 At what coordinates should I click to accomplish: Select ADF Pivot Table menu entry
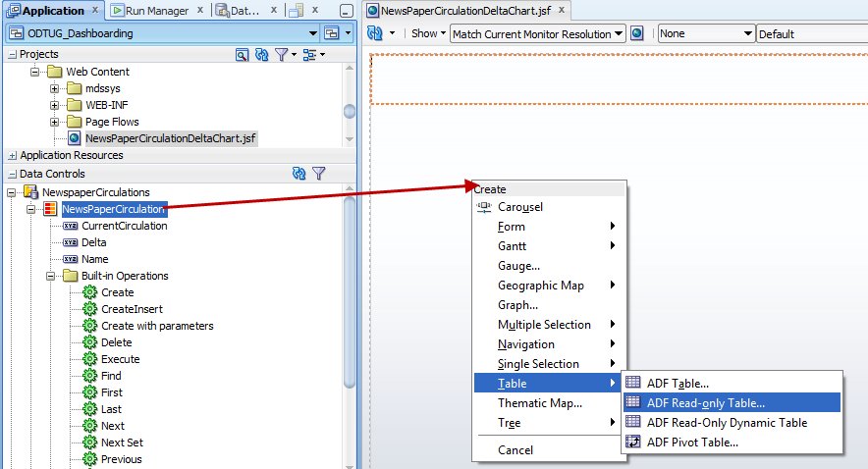pyautogui.click(x=691, y=443)
